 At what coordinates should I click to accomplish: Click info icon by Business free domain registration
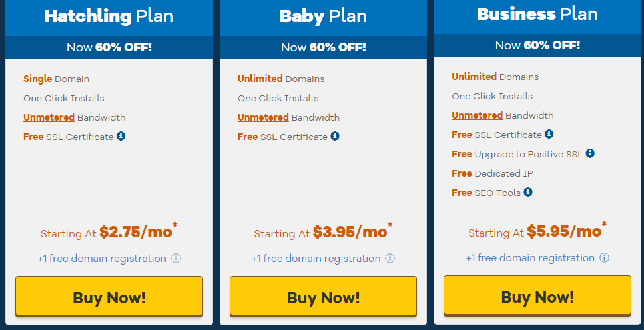pyautogui.click(x=604, y=258)
